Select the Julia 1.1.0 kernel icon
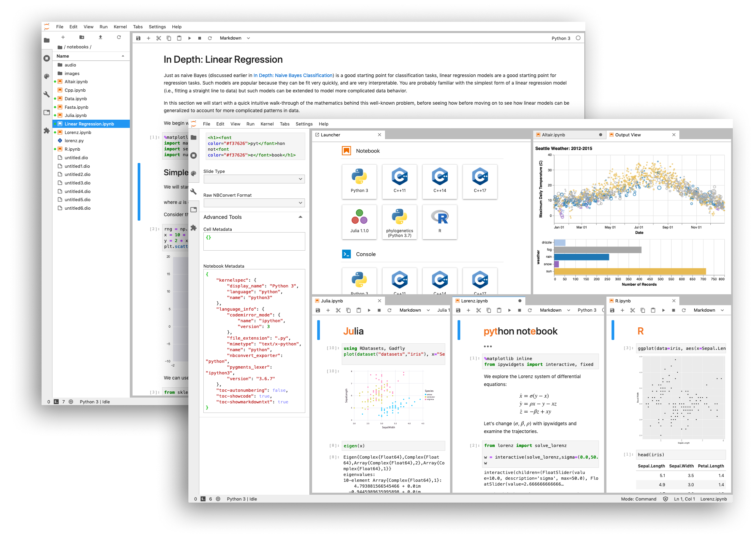 (359, 223)
